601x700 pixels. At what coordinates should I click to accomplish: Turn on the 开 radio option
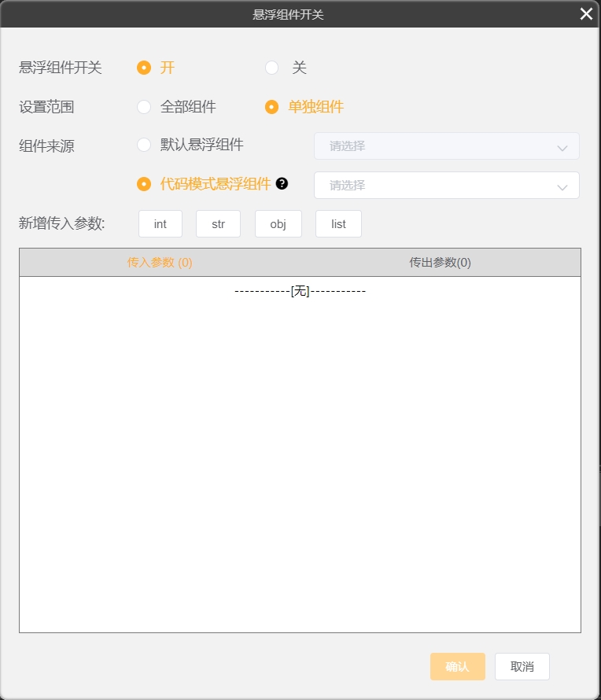[144, 68]
